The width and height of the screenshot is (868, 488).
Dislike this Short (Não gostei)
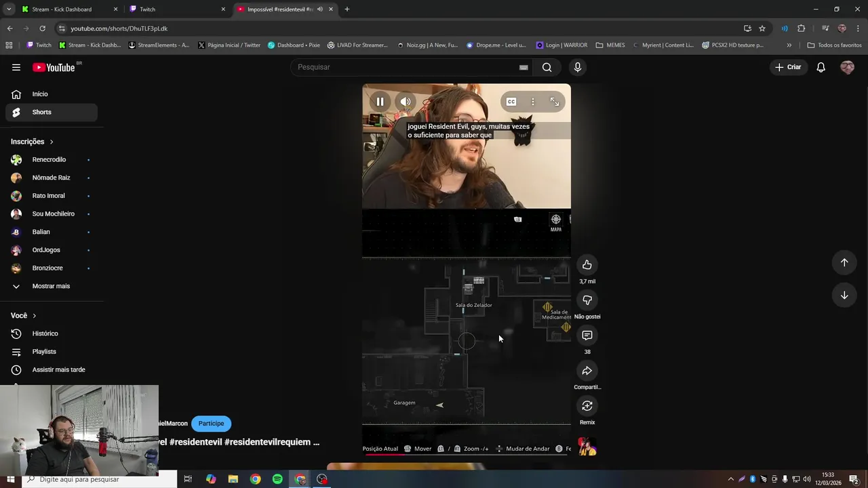587,300
